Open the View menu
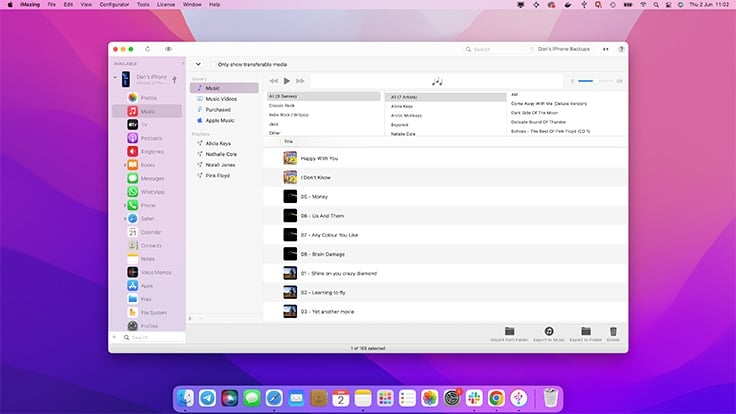The height and width of the screenshot is (414, 736). (86, 4)
